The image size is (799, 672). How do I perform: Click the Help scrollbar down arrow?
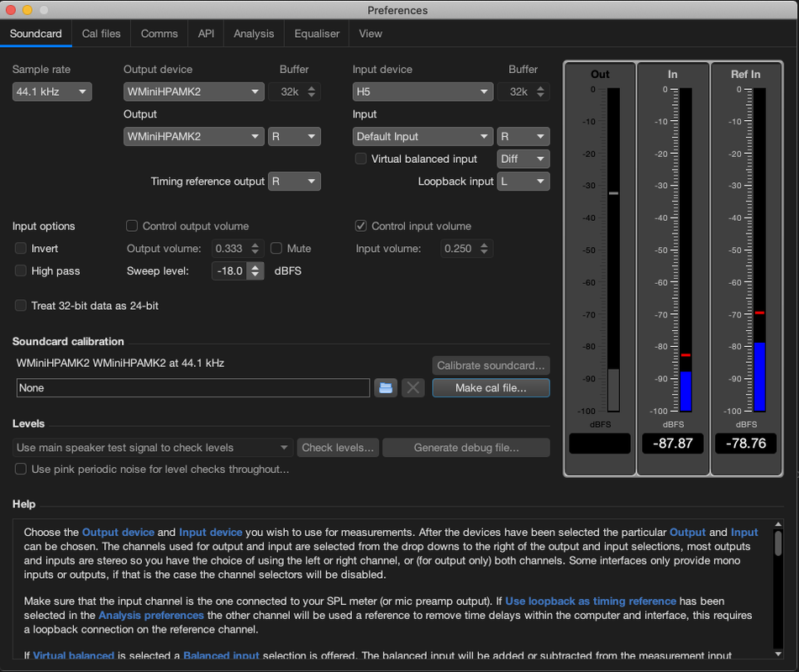click(x=778, y=654)
